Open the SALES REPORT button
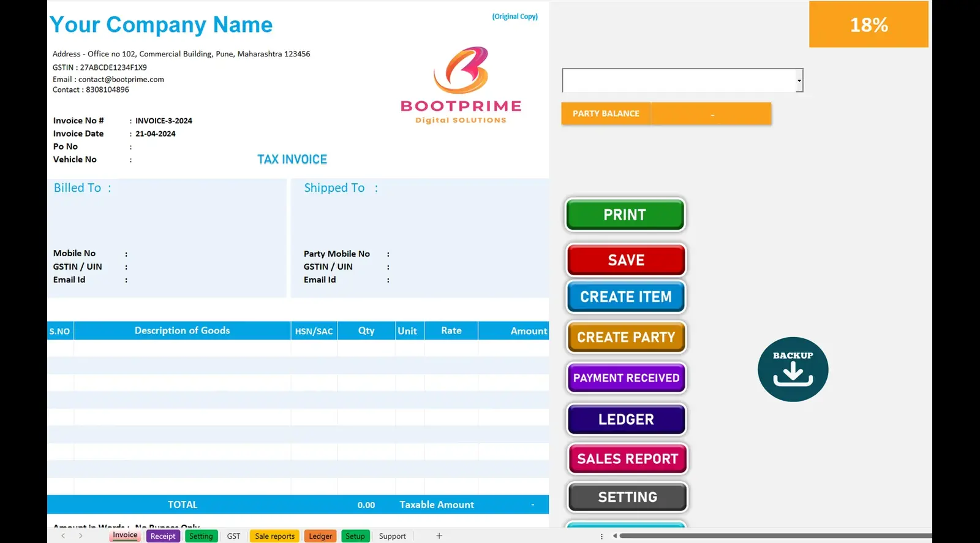The width and height of the screenshot is (980, 543). pyautogui.click(x=627, y=459)
